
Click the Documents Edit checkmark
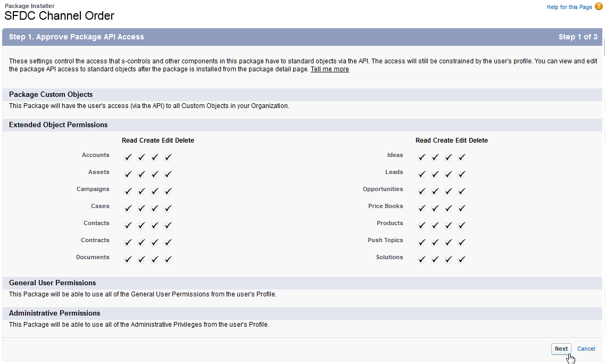155,259
